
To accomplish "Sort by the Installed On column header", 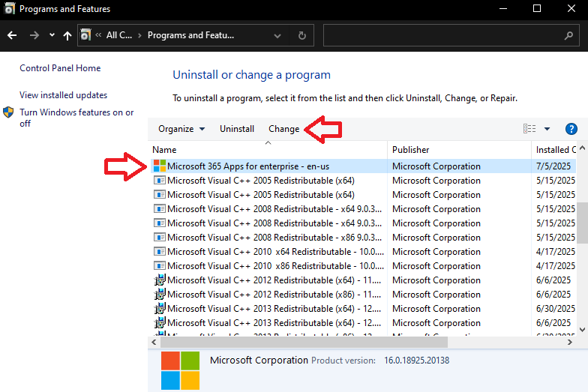I will pyautogui.click(x=553, y=150).
